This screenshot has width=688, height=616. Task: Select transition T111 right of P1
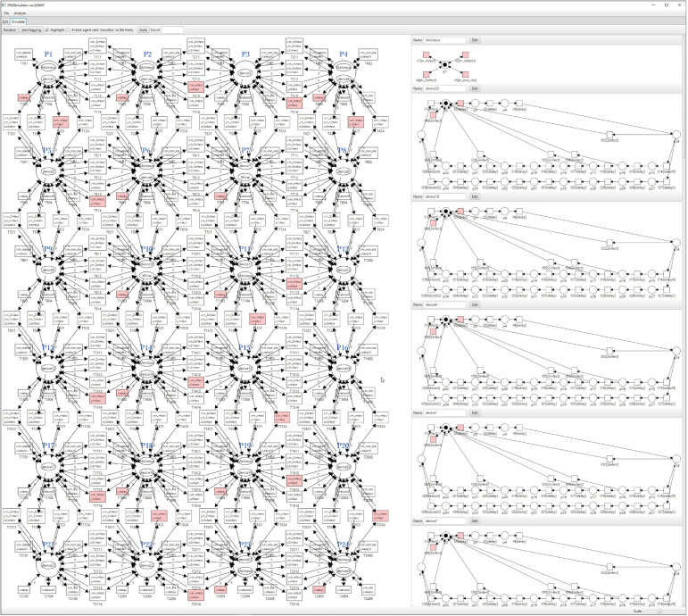97,46
